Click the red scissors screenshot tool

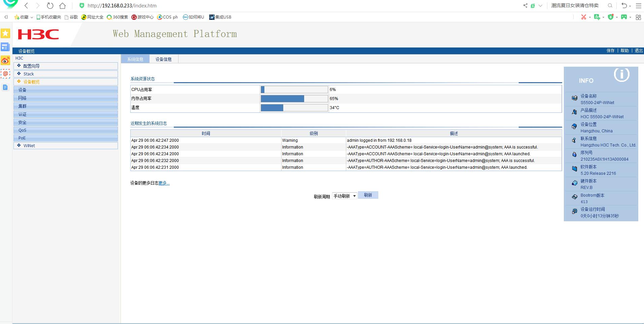584,17
